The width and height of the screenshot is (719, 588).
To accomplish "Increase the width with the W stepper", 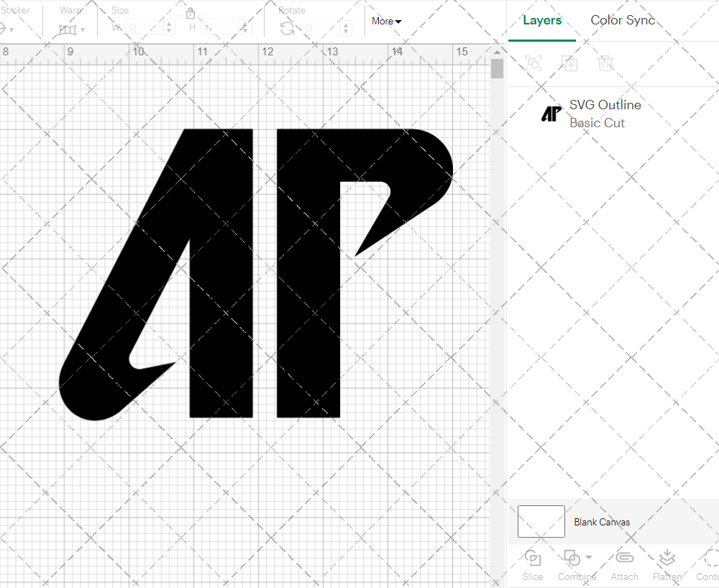I will pos(169,22).
